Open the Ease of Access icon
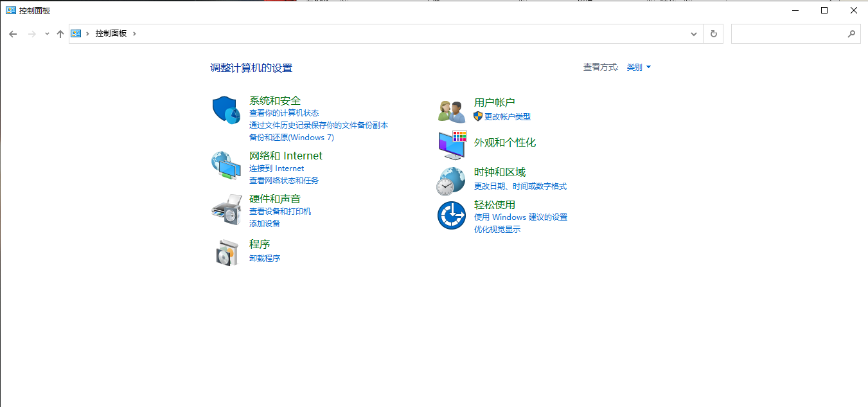Image resolution: width=868 pixels, height=407 pixels. 451,215
